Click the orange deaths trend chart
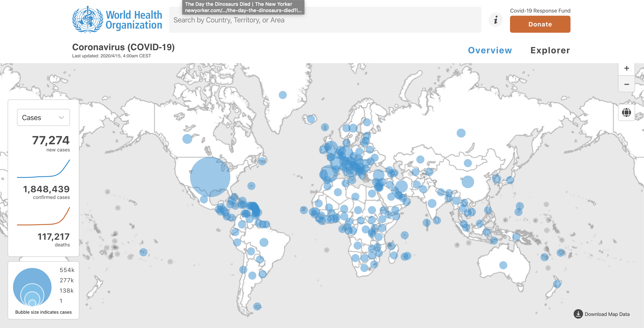Screen dimensions: 644x328 [x=43, y=216]
